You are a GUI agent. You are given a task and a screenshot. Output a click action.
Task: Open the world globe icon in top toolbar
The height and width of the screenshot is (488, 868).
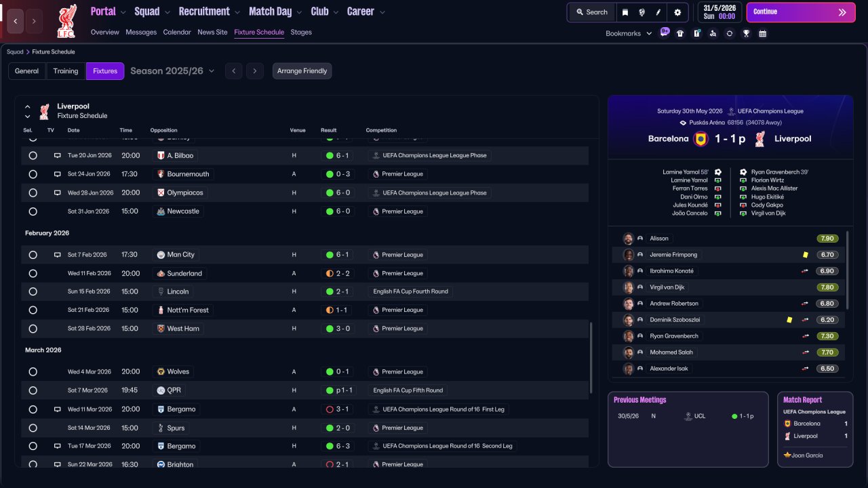click(x=641, y=12)
